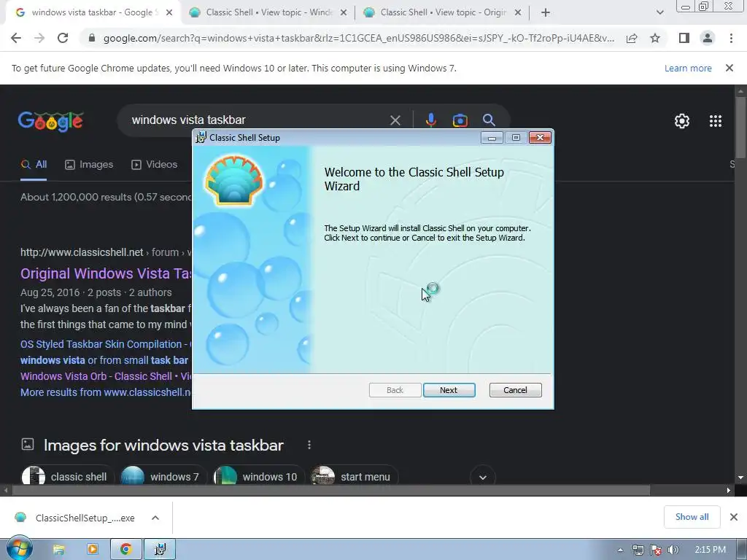Click More results from www.classicshell.net
Viewport: 747px width, 560px height.
(x=105, y=392)
